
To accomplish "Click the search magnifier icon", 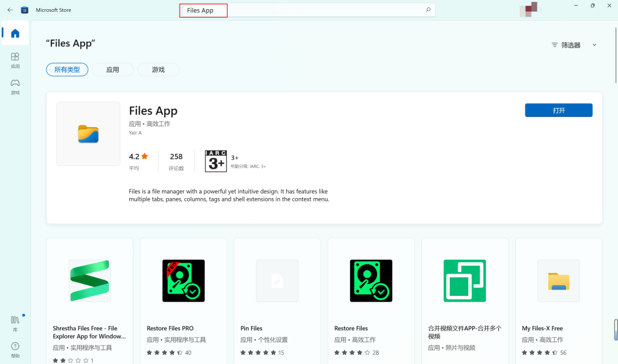I will 428,10.
